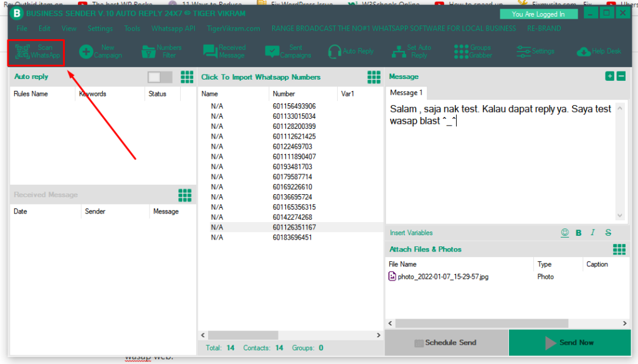Remove a message with the minus icon

(x=621, y=77)
